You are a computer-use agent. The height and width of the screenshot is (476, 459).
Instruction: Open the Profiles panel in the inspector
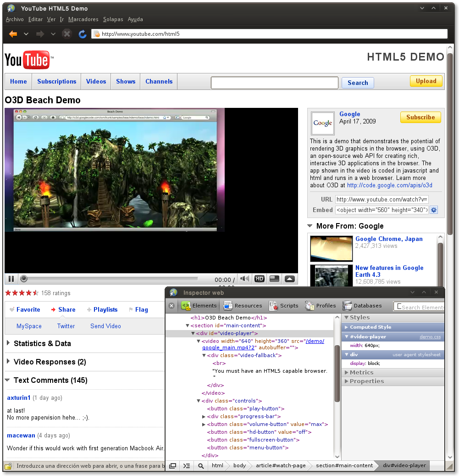click(x=321, y=306)
